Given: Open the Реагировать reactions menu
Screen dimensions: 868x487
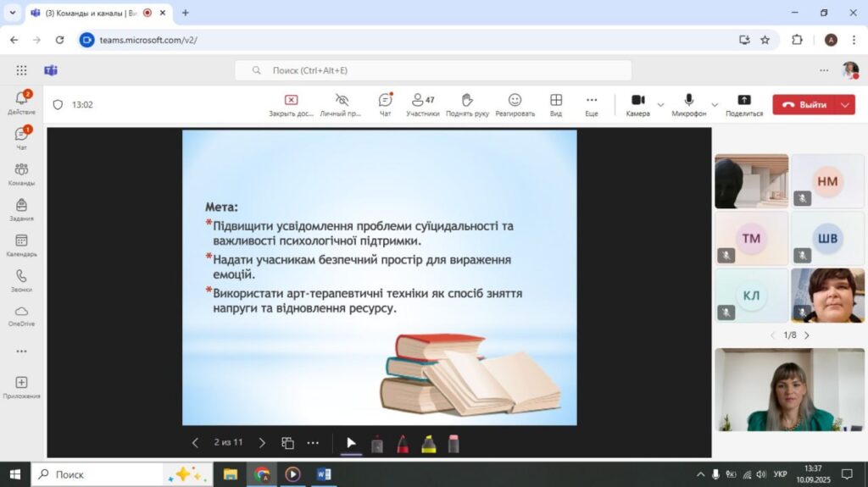Looking at the screenshot, I should [515, 104].
